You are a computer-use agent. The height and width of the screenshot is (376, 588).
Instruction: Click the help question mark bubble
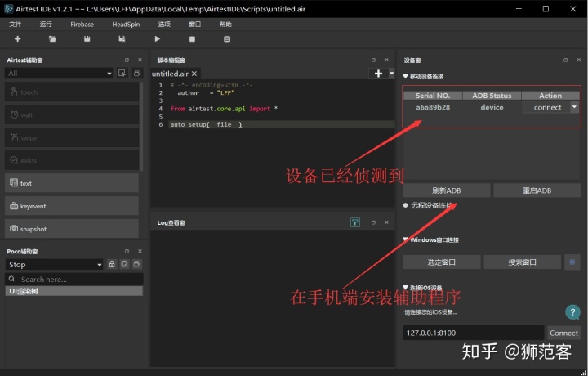click(x=572, y=311)
